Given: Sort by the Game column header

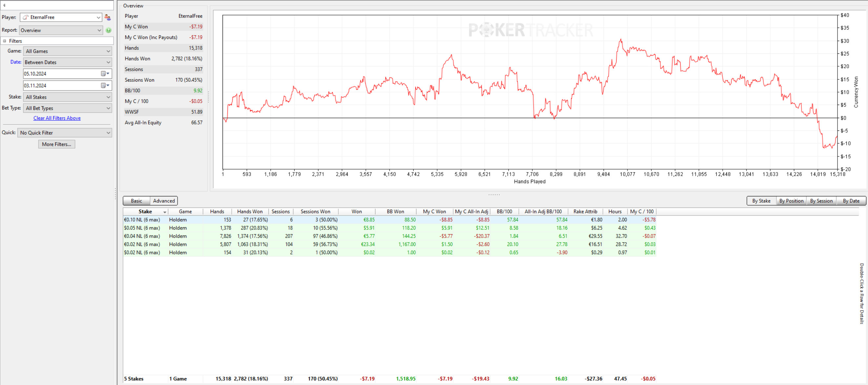Looking at the screenshot, I should (x=185, y=212).
